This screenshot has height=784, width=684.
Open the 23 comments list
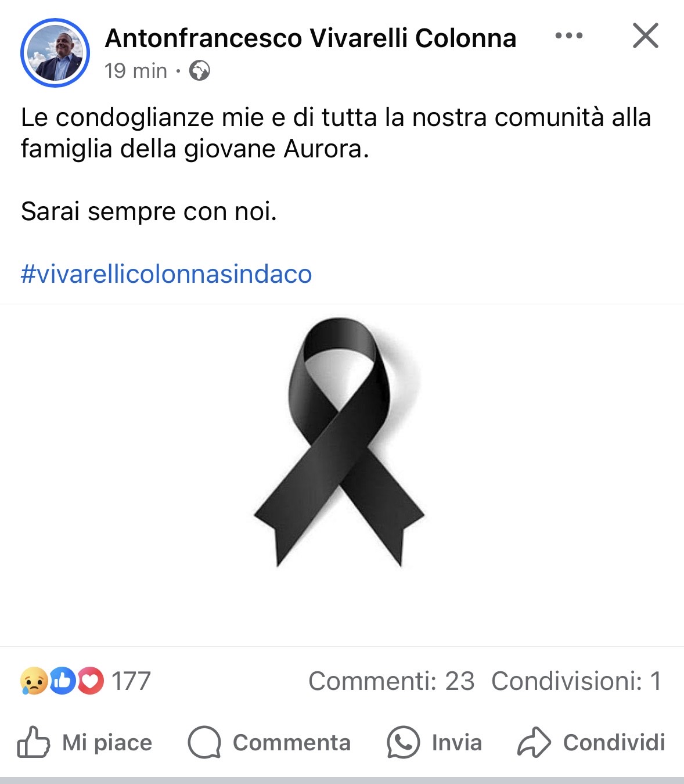coord(391,681)
